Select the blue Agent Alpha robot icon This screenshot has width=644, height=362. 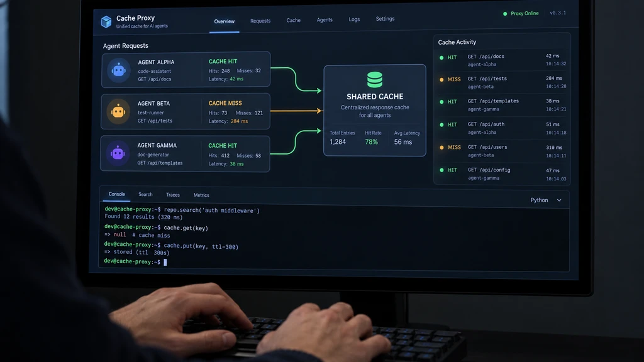[118, 70]
